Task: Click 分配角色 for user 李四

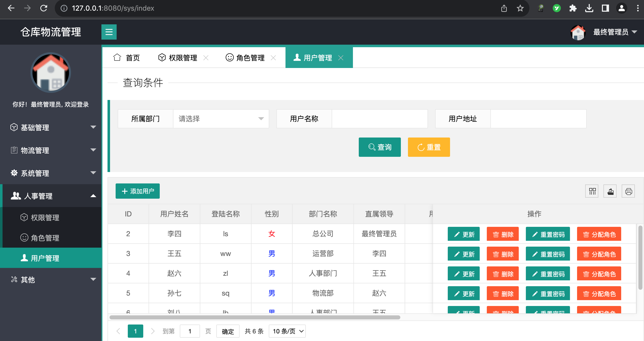Action: (x=599, y=234)
